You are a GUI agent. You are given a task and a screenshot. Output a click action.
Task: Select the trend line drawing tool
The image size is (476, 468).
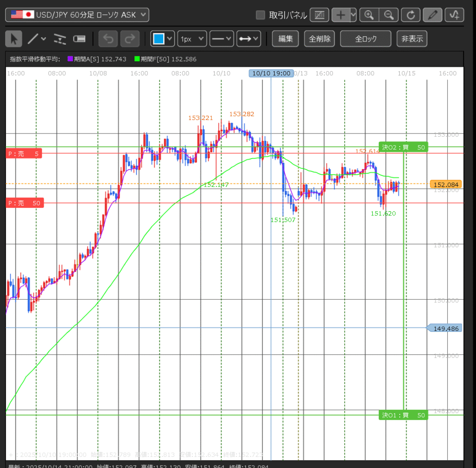tap(33, 39)
